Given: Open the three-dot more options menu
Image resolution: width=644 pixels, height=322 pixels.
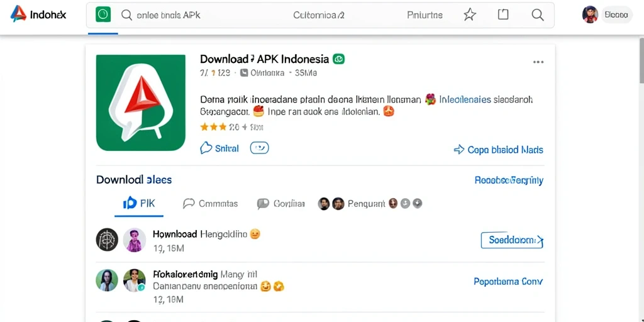Looking at the screenshot, I should (538, 62).
